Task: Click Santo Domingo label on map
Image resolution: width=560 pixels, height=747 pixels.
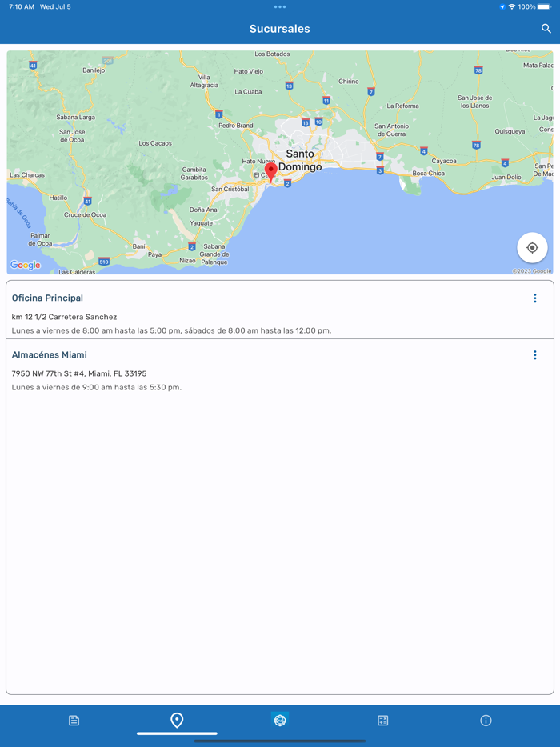Action: pos(300,160)
